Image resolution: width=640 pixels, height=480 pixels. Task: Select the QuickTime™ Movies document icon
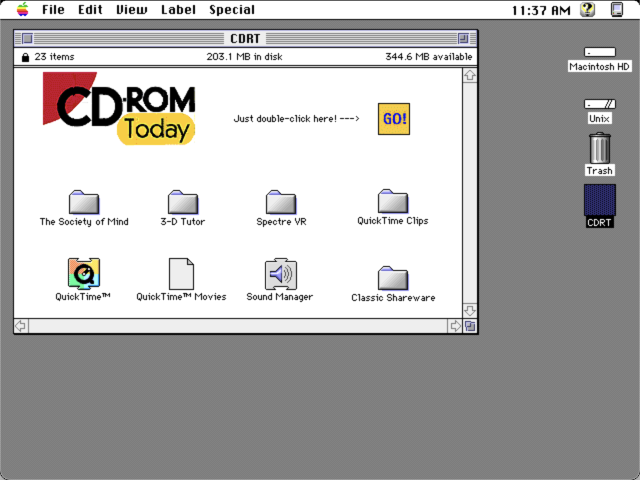click(x=181, y=273)
